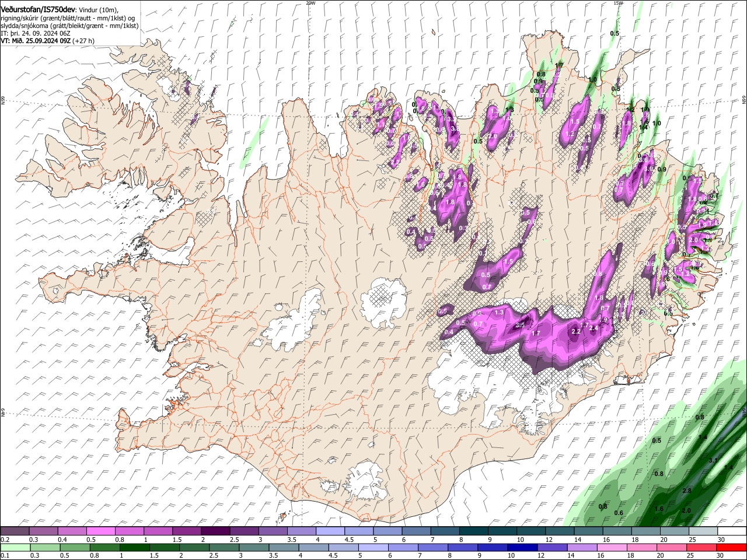Click the 'VT: Mið. 25.09.2024 09Z' valid time
Image resolution: width=747 pixels, height=560 pixels.
36,41
